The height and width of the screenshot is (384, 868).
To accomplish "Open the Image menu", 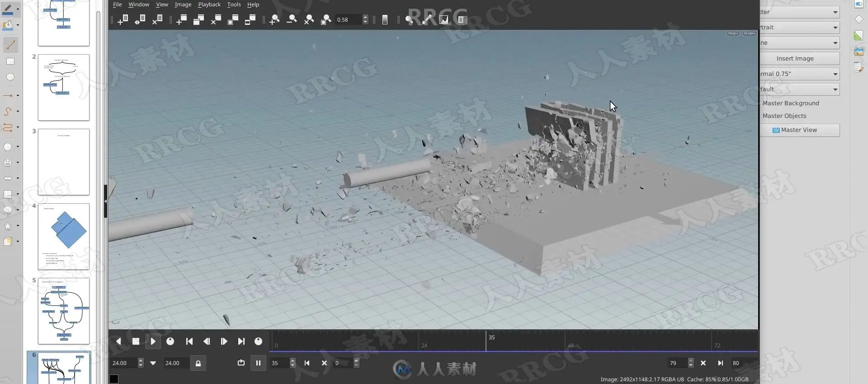I will coord(183,5).
